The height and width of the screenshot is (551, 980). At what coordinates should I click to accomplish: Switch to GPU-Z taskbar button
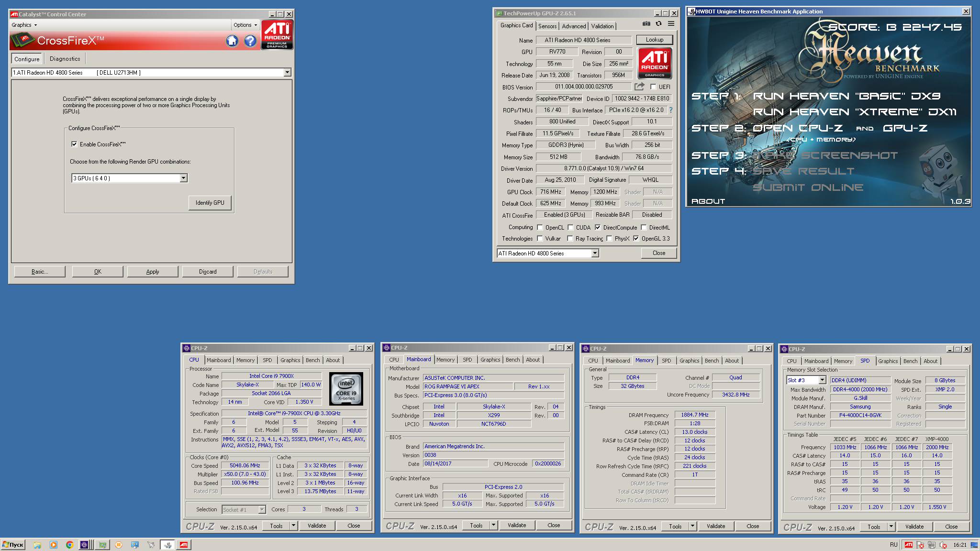(102, 545)
